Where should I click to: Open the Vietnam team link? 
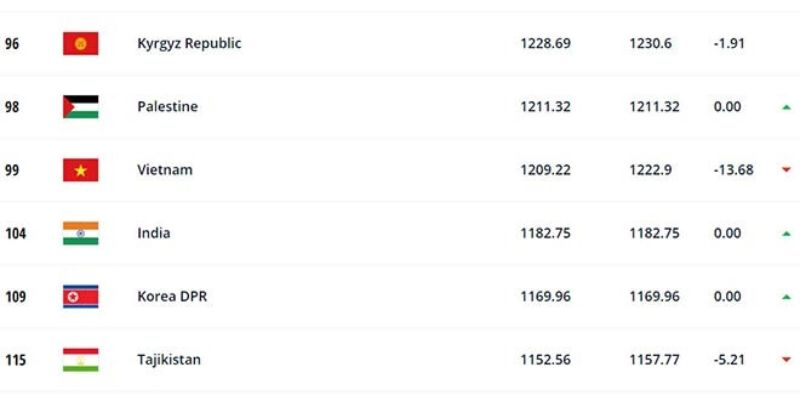(x=165, y=170)
